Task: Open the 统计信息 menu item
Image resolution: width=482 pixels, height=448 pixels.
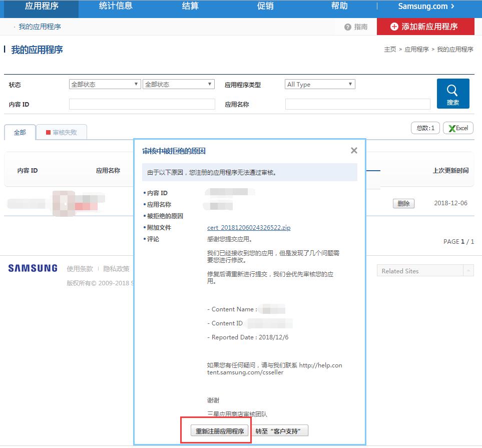Action: pos(115,7)
